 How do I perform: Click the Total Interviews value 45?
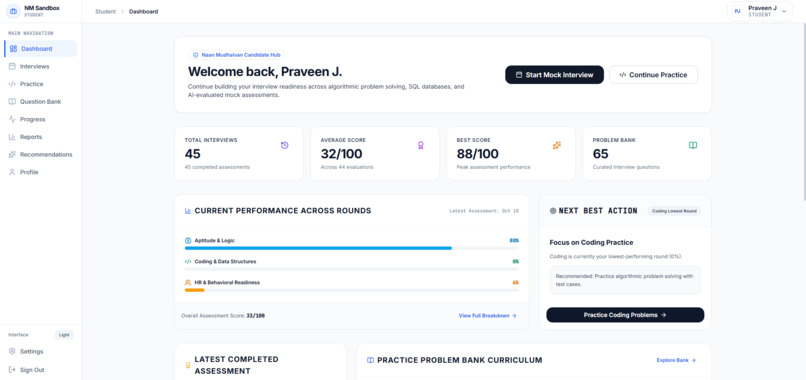pos(192,154)
